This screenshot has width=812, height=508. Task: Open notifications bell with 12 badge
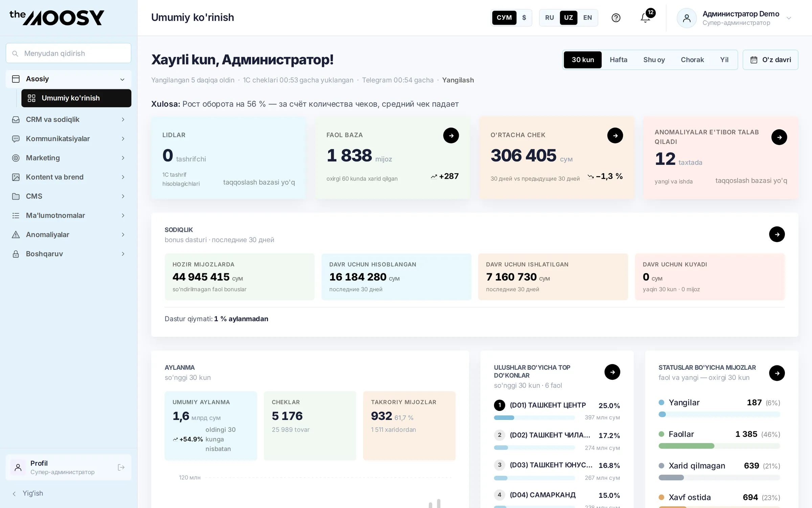click(x=646, y=18)
